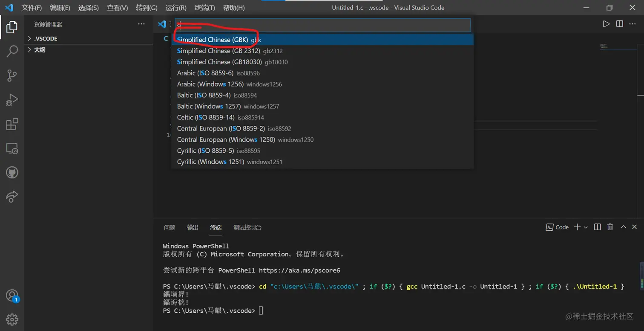Open the Explorer view in activity bar
644x331 pixels.
12,27
